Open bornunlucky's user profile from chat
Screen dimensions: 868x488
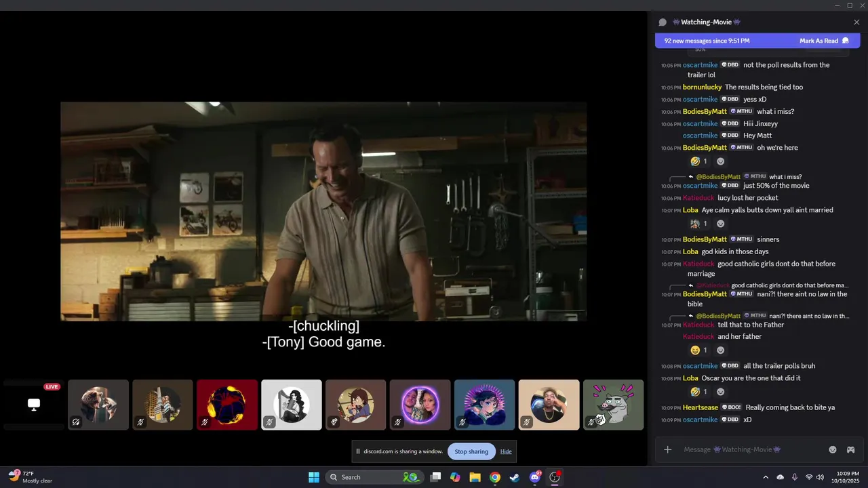pos(702,87)
